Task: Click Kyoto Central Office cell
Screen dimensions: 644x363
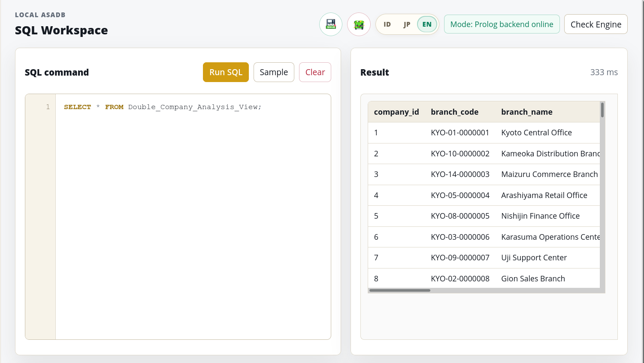Action: click(x=547, y=133)
